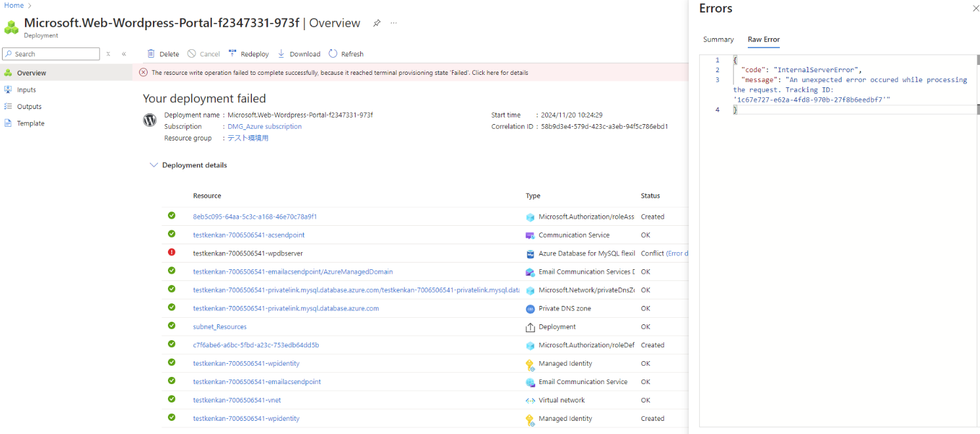Open testkenkan-7006506541-acsendpoint resource link
This screenshot has height=434, width=980.
(x=249, y=235)
